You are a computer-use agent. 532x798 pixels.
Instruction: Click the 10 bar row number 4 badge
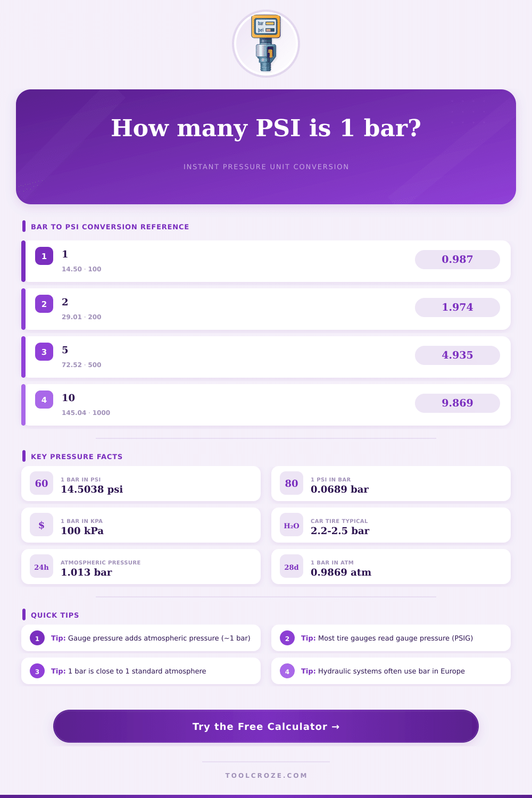pyautogui.click(x=44, y=400)
